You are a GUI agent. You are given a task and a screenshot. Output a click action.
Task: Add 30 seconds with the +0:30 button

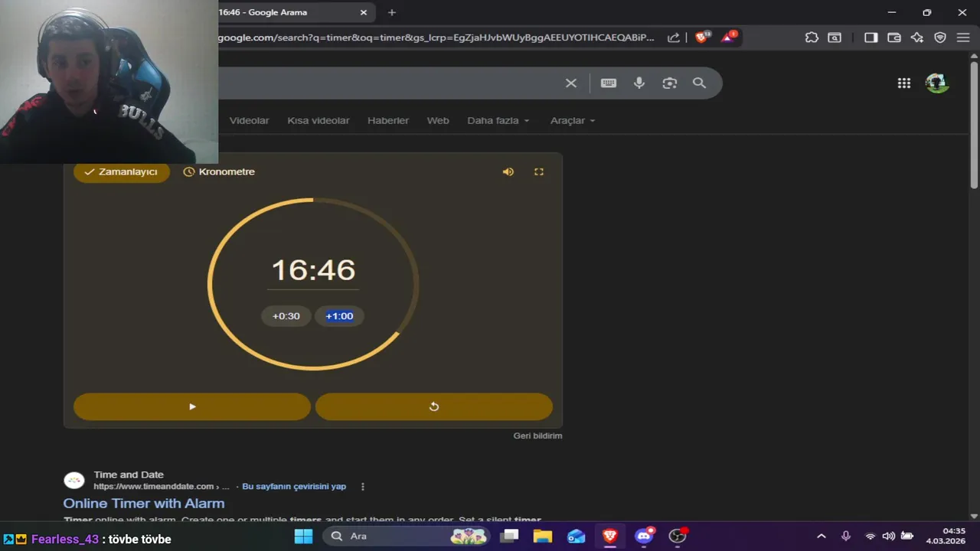tap(286, 316)
